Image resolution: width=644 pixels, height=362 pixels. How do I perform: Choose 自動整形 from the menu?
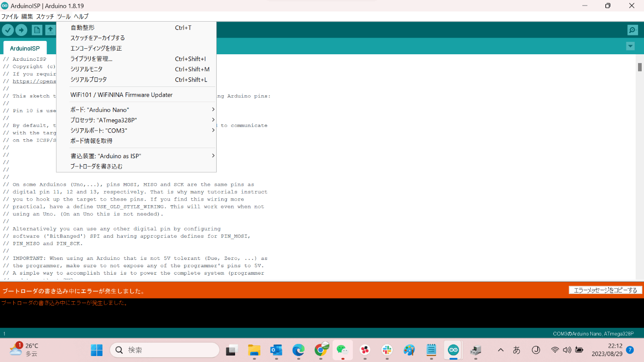point(136,28)
